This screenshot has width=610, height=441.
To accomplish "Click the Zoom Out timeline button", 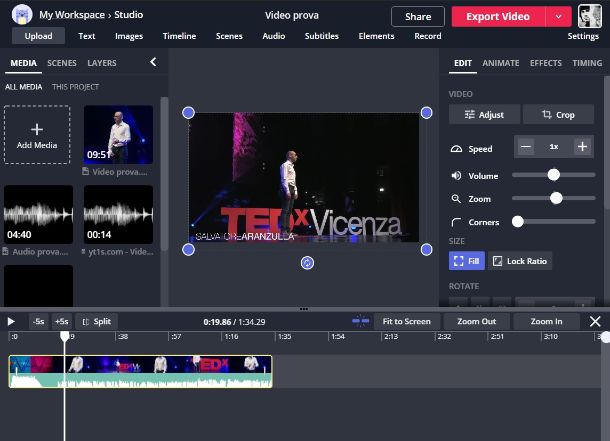I will pos(477,322).
